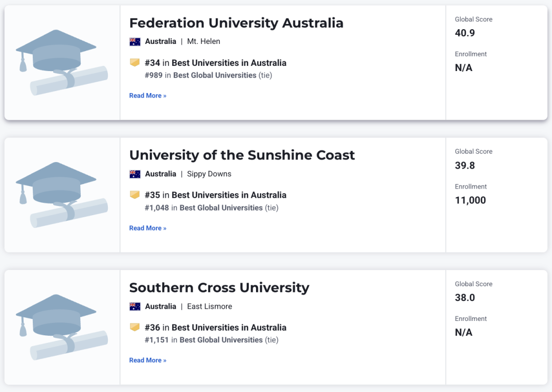This screenshot has width=552, height=392.
Task: Click Read More under Federation University Australia
Action: [148, 96]
